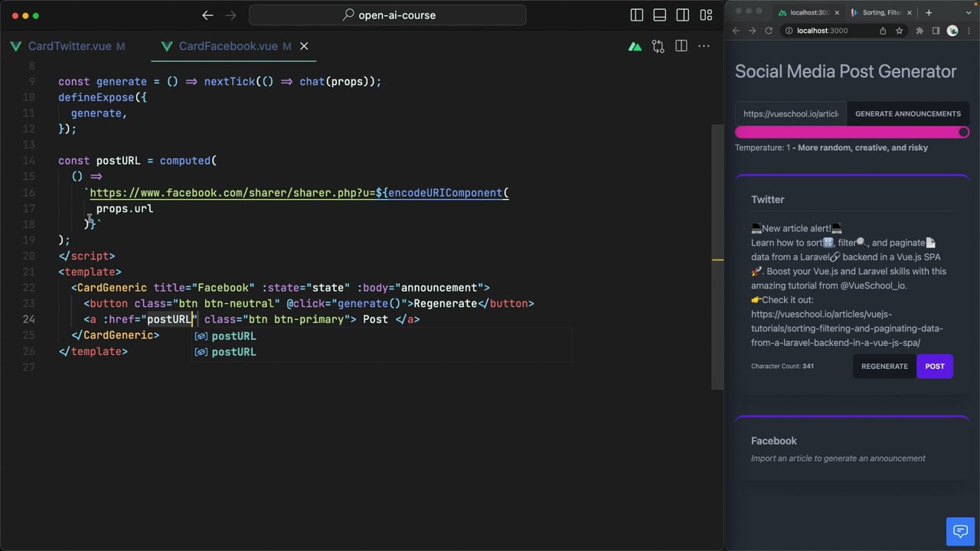This screenshot has height=551, width=980.
Task: Close the localhost:3000 browser tab
Action: pos(837,12)
